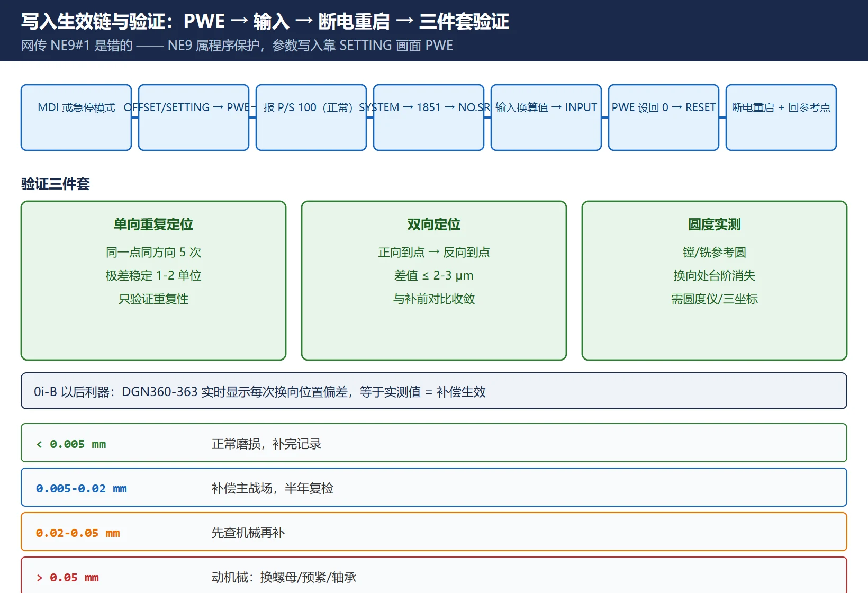Image resolution: width=868 pixels, height=593 pixels.
Task: Select the 'PWE 设回 0 → RESET' step
Action: [x=664, y=118]
